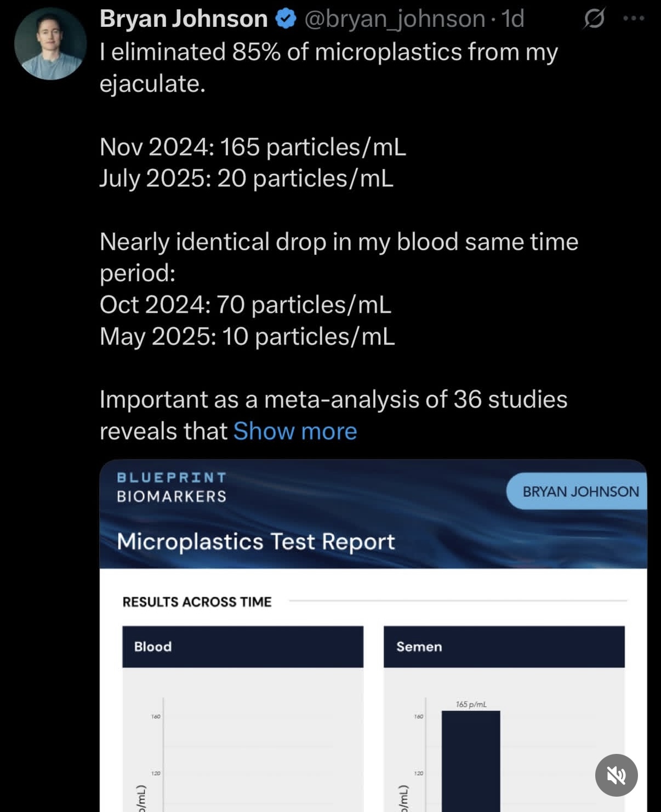Open the Microplastics Test Report image

point(373,636)
